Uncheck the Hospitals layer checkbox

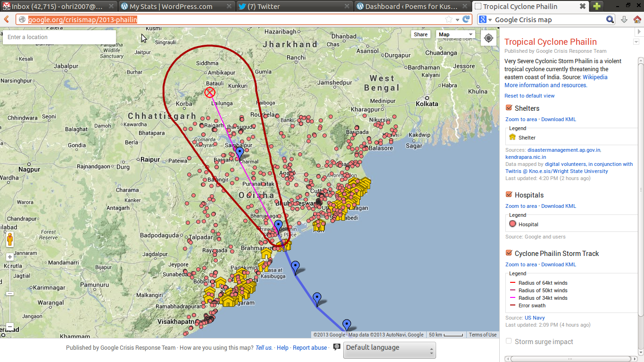(509, 195)
